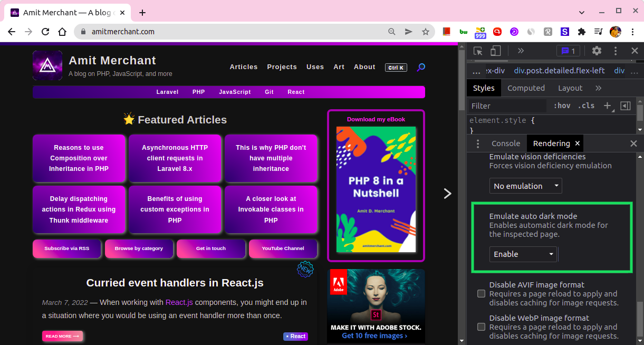
Task: Open Curried event handlers in React.js title
Action: pyautogui.click(x=175, y=283)
